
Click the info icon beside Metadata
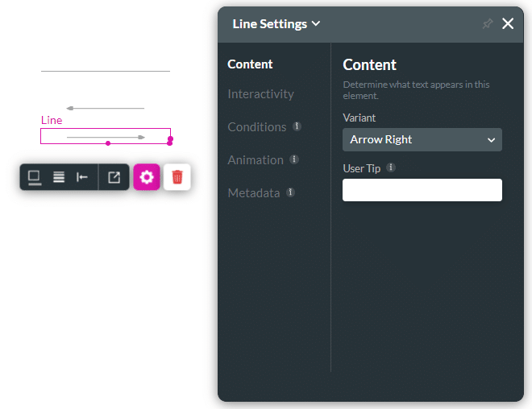pyautogui.click(x=291, y=192)
